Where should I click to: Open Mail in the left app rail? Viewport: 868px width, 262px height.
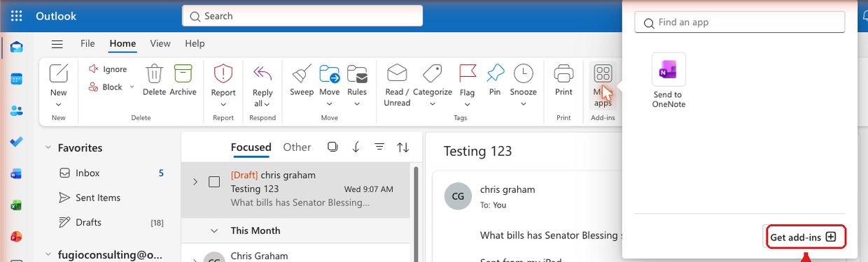point(17,48)
